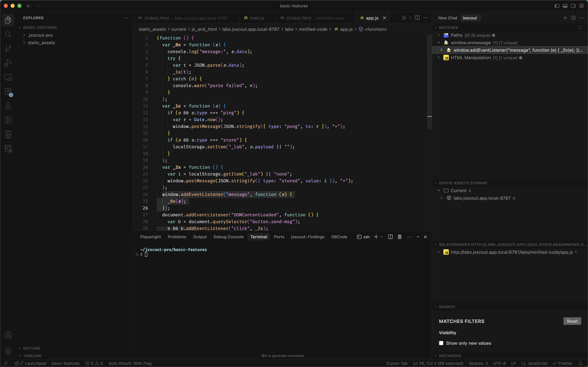This screenshot has height=367, width=588.
Task: Check Show only new values
Action: point(441,343)
